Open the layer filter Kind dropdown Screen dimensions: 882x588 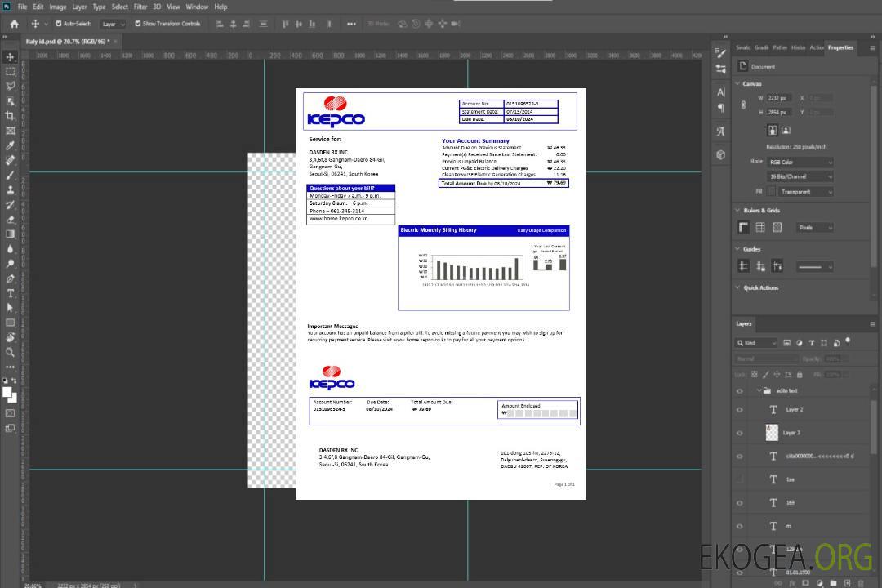(x=756, y=343)
